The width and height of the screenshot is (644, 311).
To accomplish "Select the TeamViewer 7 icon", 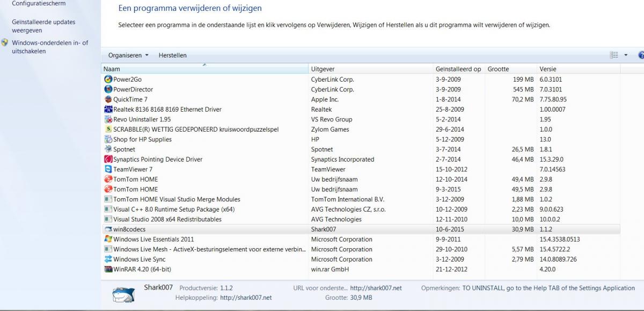I will tap(108, 169).
